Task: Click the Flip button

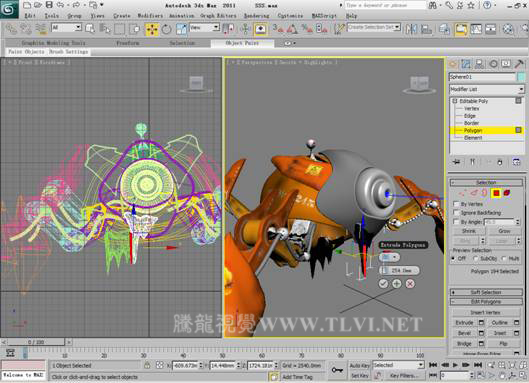Action: click(503, 344)
